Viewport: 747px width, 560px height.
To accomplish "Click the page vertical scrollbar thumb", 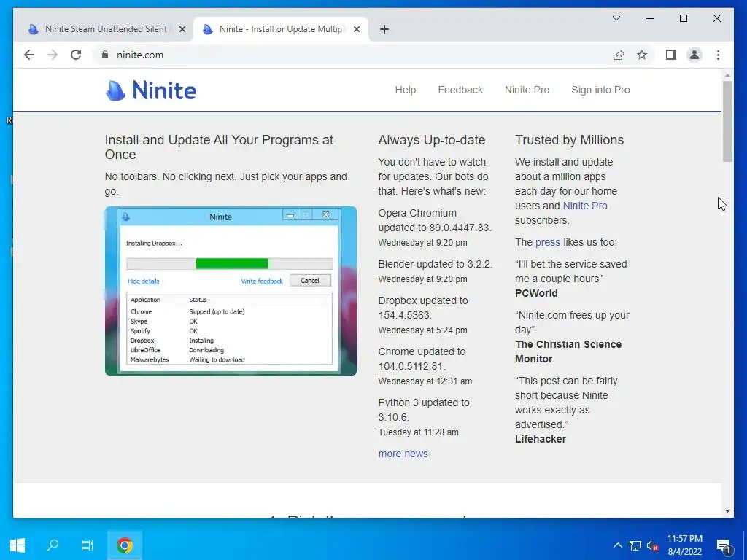I will point(727,122).
